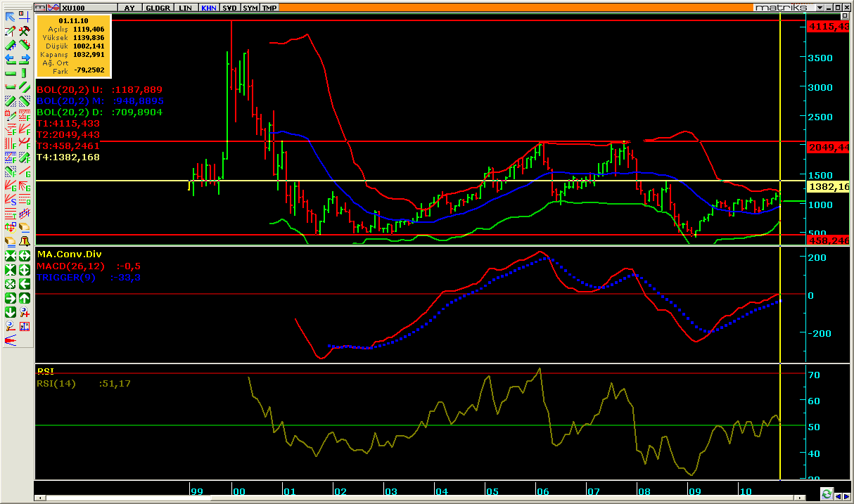Viewport: 854px width, 504px height.
Task: Toggle the LIN scale button
Action: (185, 8)
